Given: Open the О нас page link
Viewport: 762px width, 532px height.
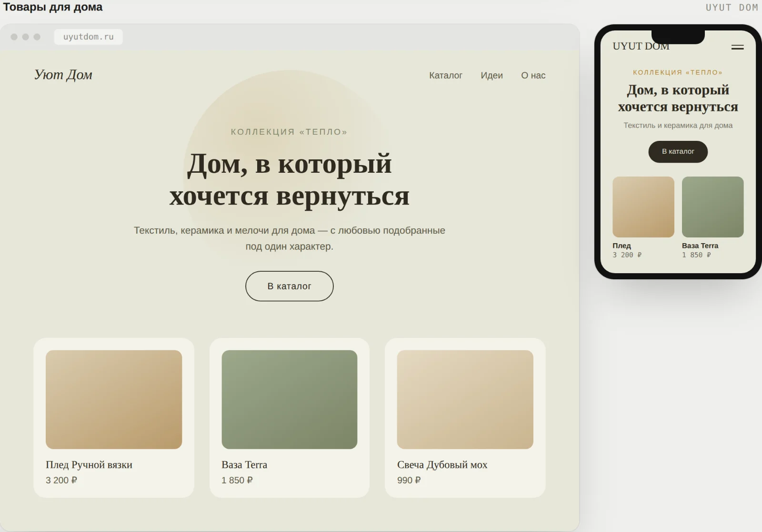Looking at the screenshot, I should tap(533, 75).
